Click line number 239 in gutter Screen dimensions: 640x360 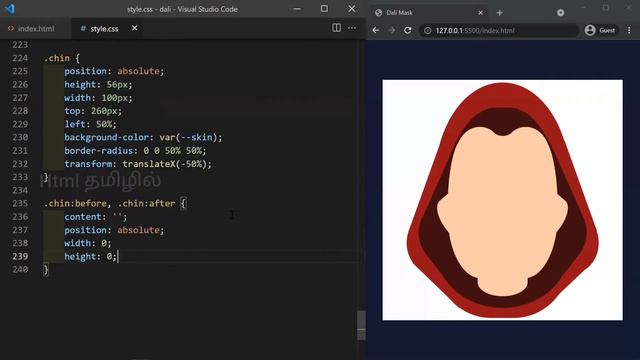20,256
